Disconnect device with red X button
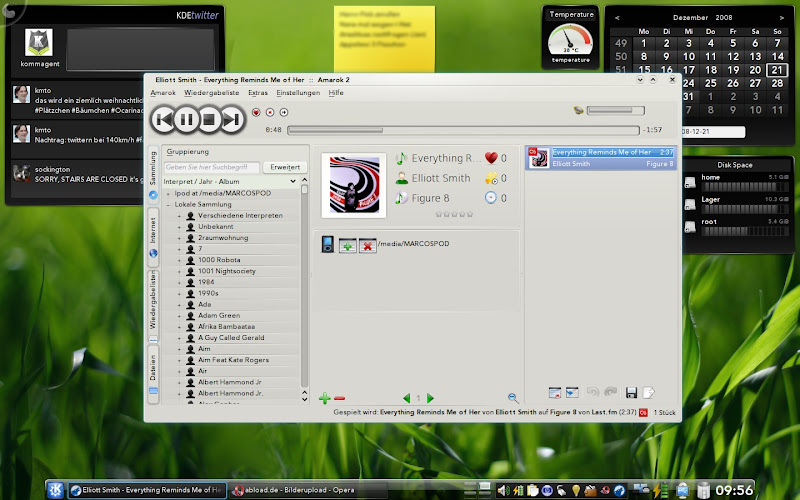800x500 pixels. pyautogui.click(x=367, y=245)
